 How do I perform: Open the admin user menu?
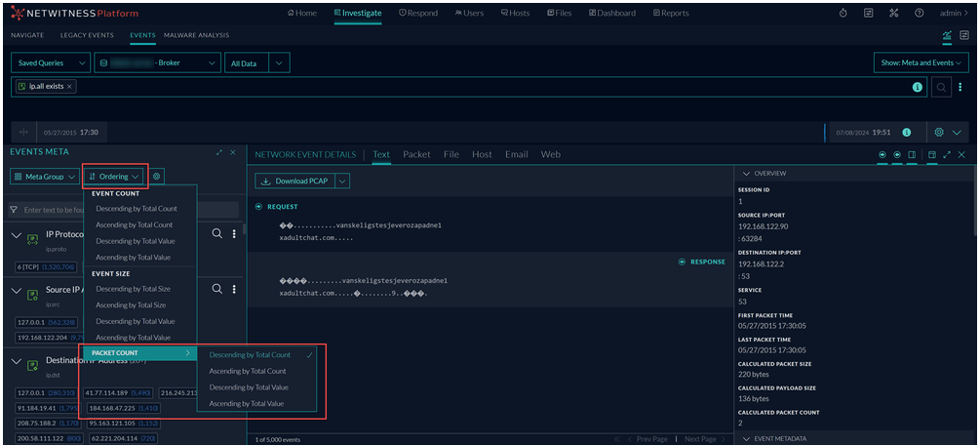pos(953,13)
